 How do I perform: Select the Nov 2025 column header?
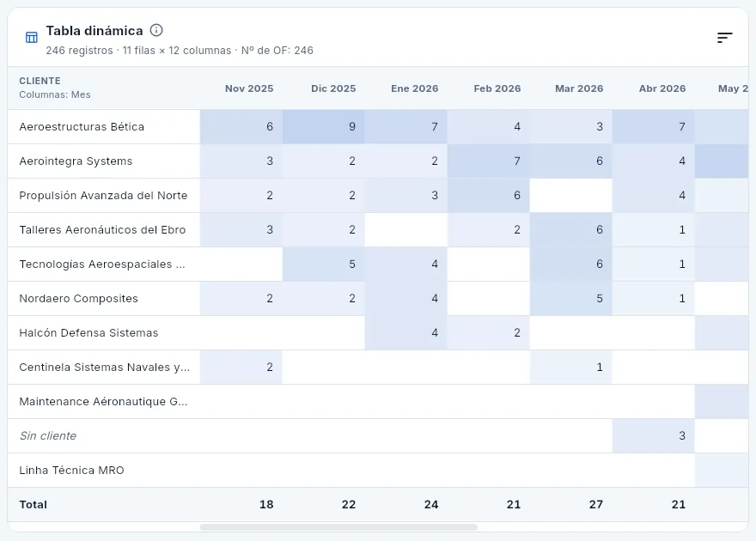tap(249, 88)
